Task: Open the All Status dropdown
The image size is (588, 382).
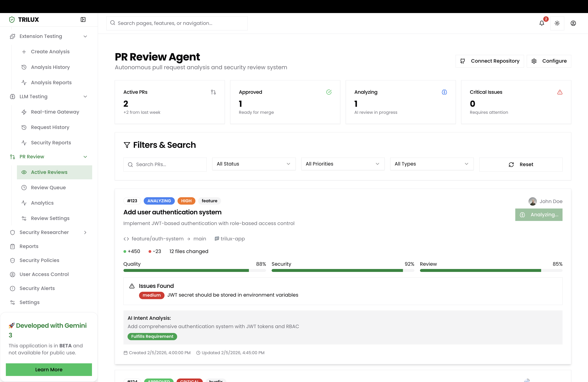Action: [254, 164]
